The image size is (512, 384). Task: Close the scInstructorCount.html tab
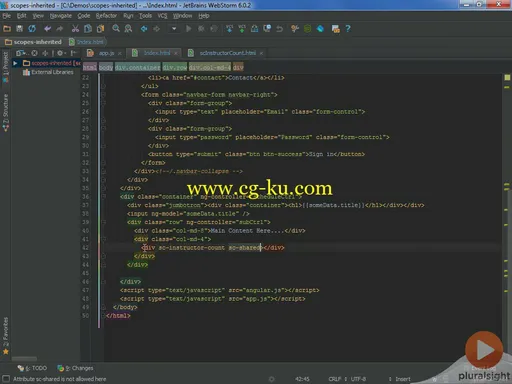point(261,53)
